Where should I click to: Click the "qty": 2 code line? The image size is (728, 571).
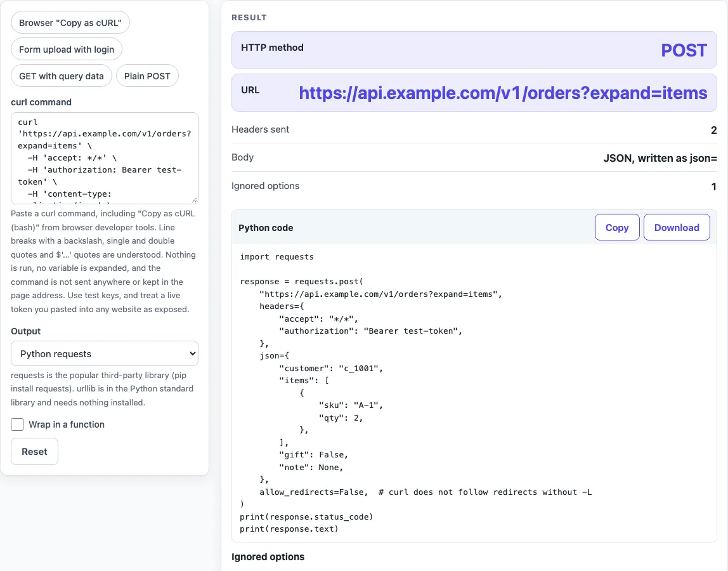341,417
